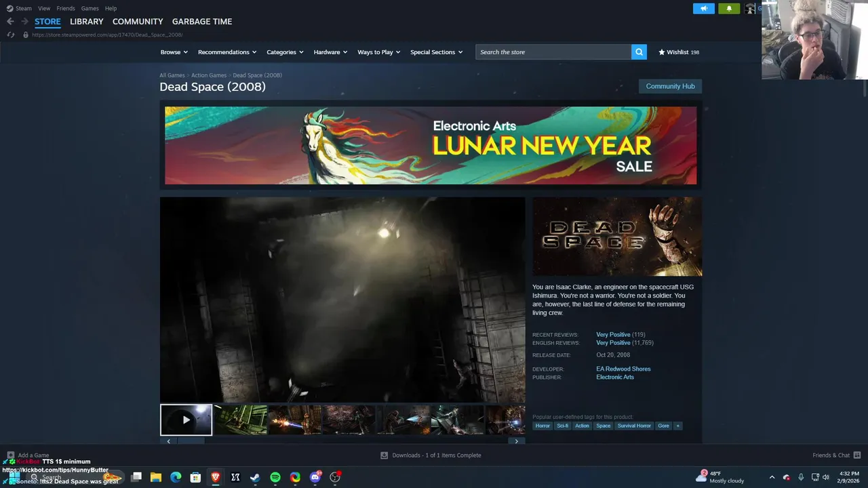Show hidden system tray icons chevron
This screenshot has height=488, width=868.
(772, 477)
